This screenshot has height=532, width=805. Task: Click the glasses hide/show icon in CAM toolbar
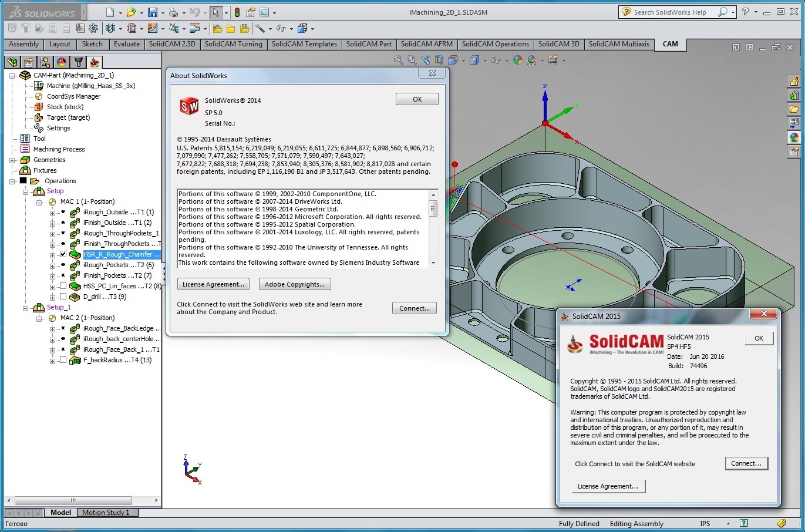click(281, 28)
